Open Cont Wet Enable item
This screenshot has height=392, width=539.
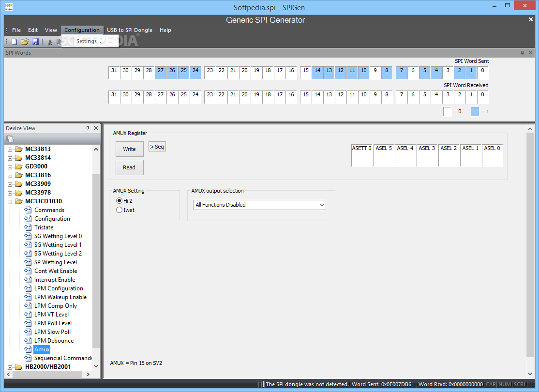[55, 271]
